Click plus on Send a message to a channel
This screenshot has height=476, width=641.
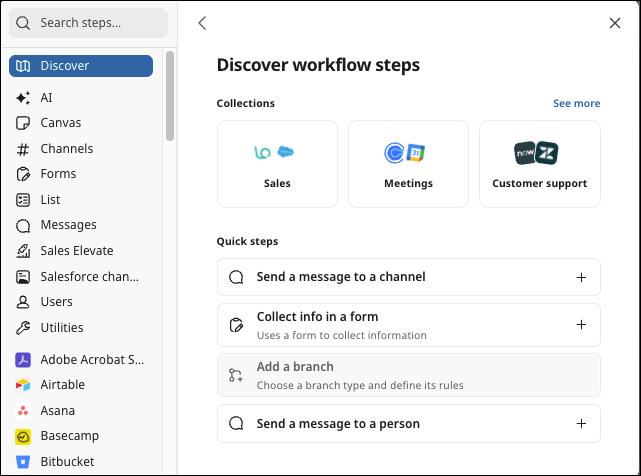coord(581,278)
